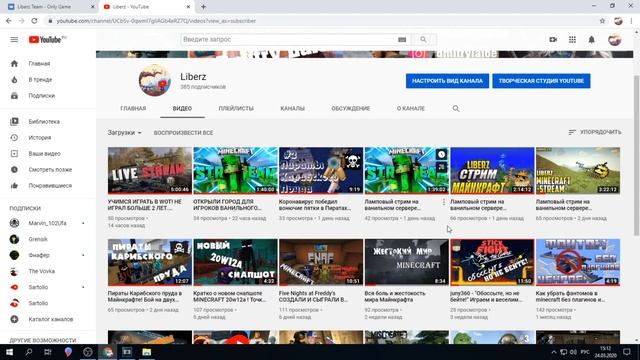Switch to the Плейлисты tab
This screenshot has width=640, height=360.
[x=236, y=109]
